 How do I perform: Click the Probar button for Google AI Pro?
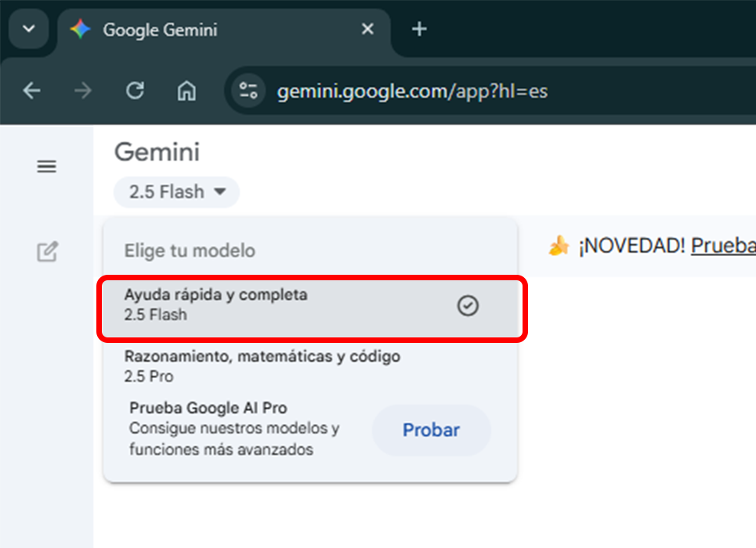pos(431,430)
